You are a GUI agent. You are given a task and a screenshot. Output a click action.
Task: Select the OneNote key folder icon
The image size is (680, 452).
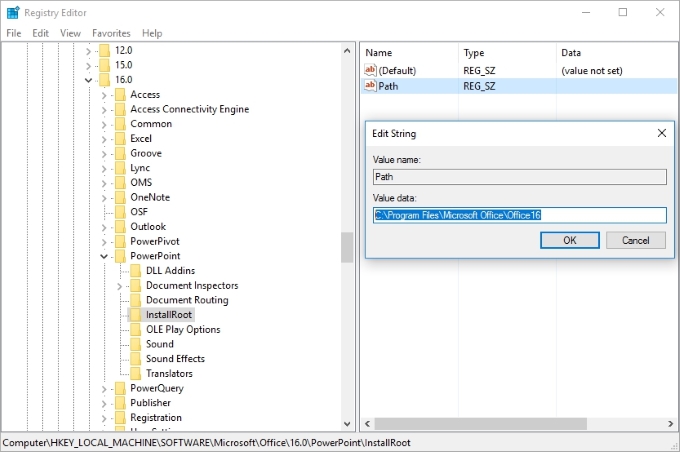tap(120, 198)
